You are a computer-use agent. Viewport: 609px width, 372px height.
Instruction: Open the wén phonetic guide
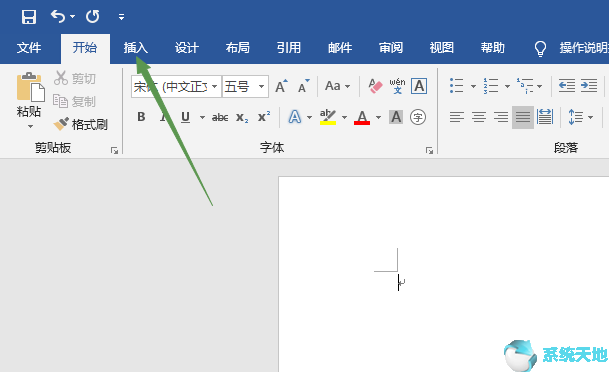pyautogui.click(x=397, y=86)
